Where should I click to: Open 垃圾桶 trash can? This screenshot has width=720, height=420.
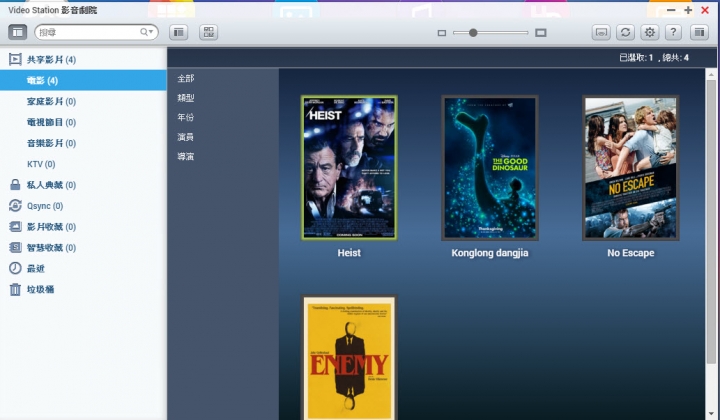pyautogui.click(x=83, y=289)
